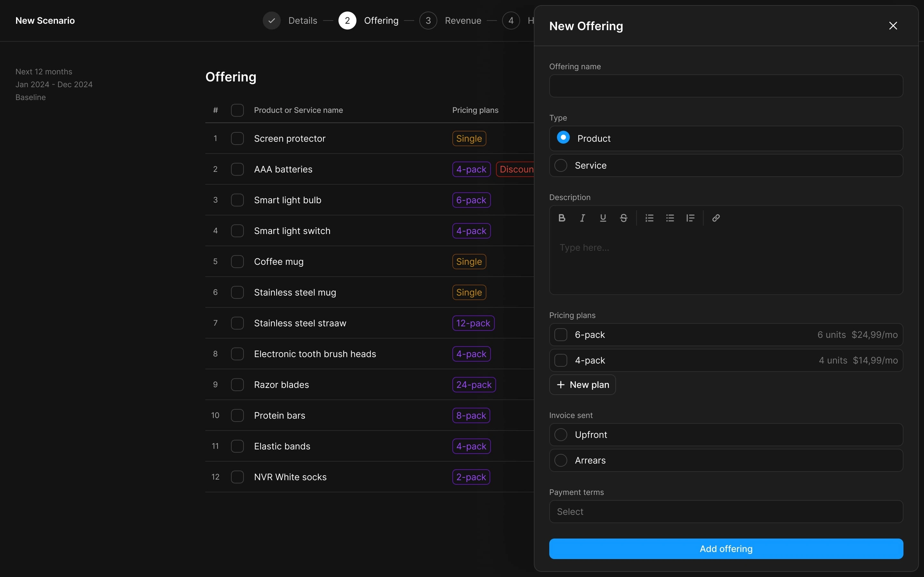
Task: Close the New Offering panel
Action: [894, 25]
